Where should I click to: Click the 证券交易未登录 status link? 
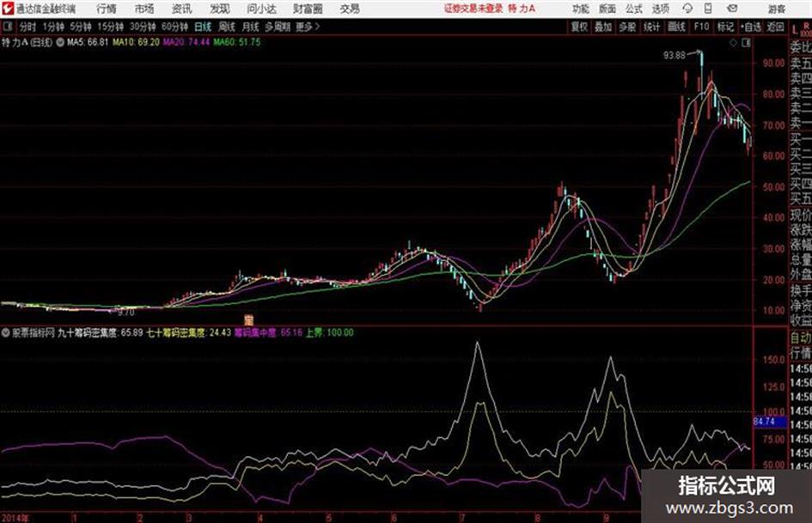point(473,9)
